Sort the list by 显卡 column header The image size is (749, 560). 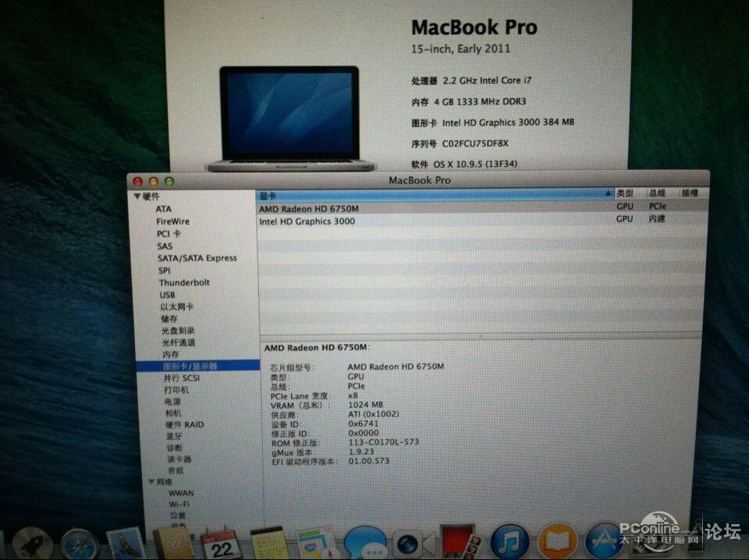point(435,195)
